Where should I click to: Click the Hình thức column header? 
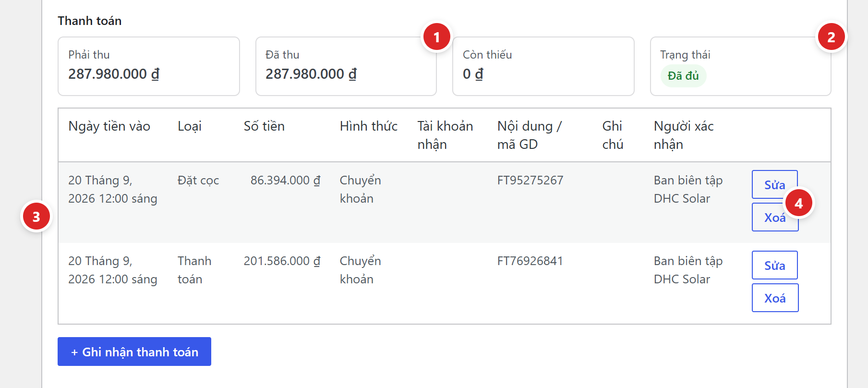click(x=369, y=126)
